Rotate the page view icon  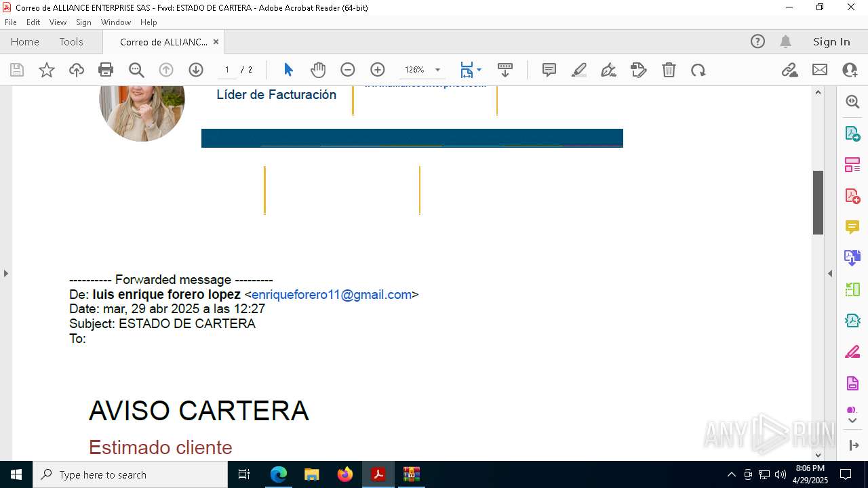698,70
